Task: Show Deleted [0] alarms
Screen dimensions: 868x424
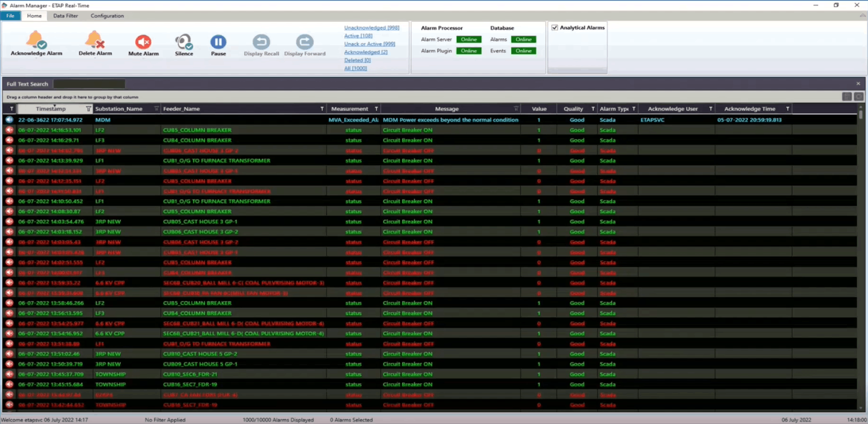Action: tap(357, 60)
